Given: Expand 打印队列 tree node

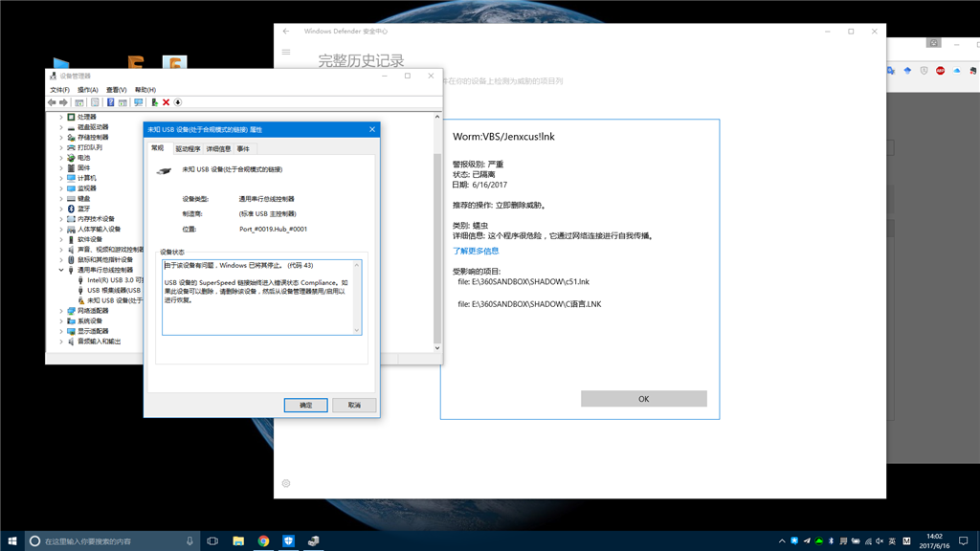Looking at the screenshot, I should 61,147.
